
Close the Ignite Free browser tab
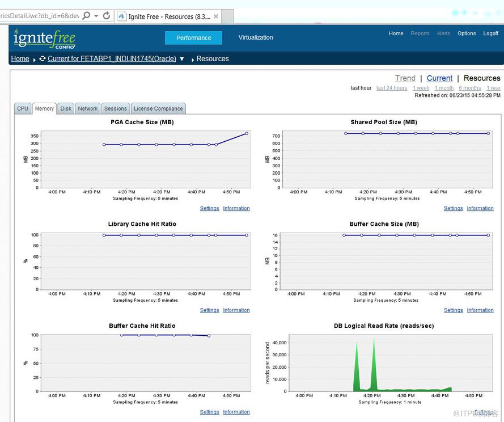[216, 16]
